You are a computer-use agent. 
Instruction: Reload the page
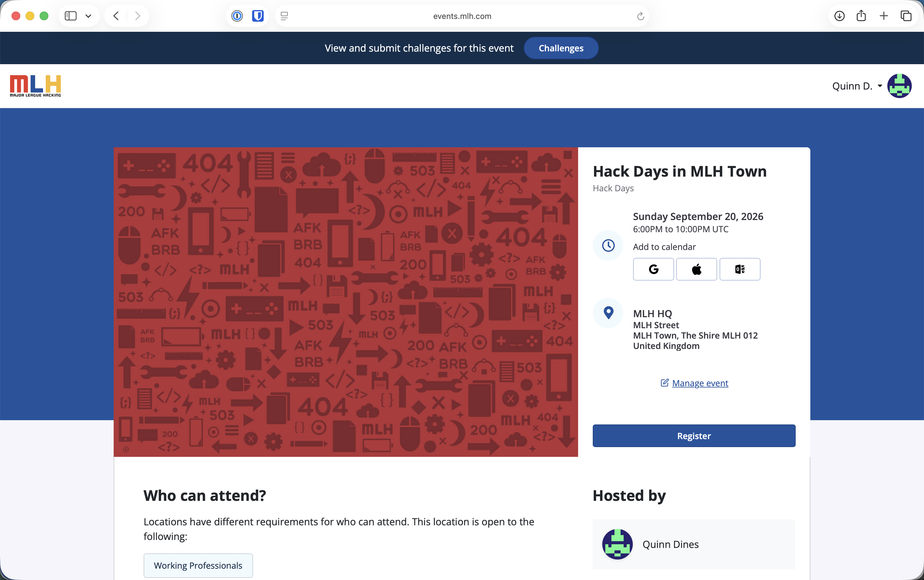click(640, 16)
